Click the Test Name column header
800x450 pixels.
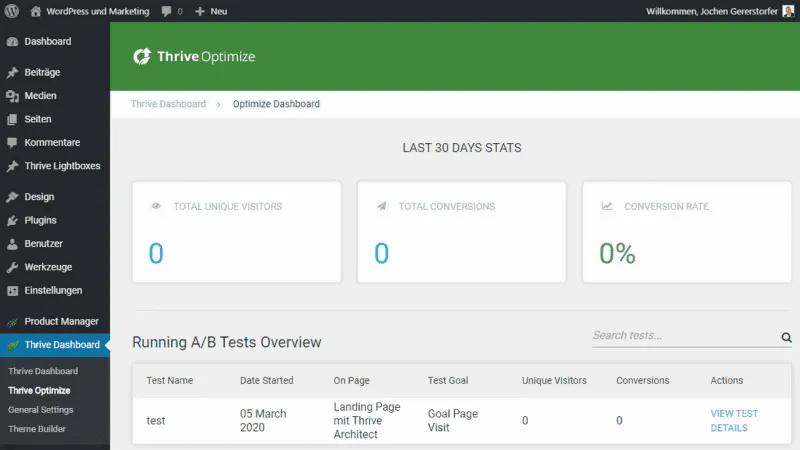(170, 381)
